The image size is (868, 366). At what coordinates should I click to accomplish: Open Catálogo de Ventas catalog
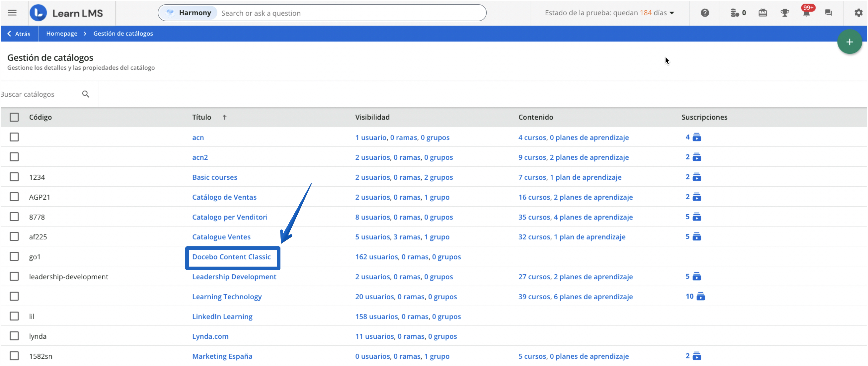click(224, 197)
